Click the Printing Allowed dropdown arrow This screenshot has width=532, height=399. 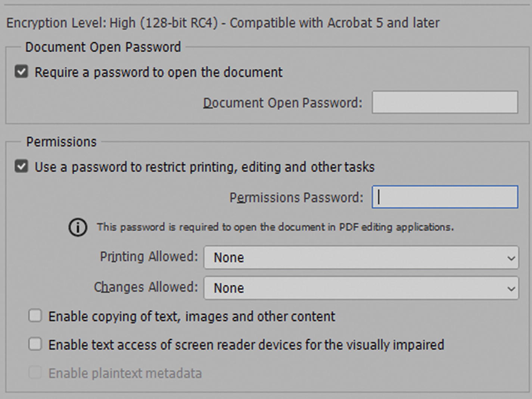tap(511, 258)
